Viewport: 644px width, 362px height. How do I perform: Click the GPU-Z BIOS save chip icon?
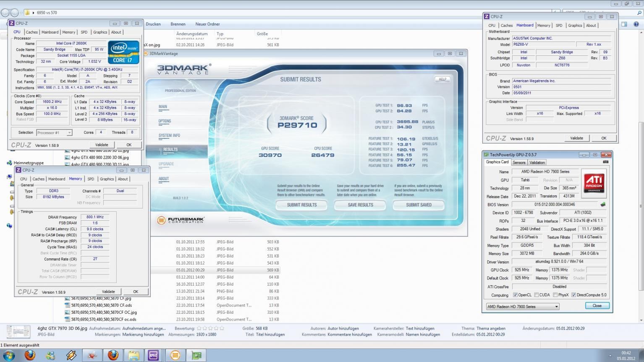point(603,204)
